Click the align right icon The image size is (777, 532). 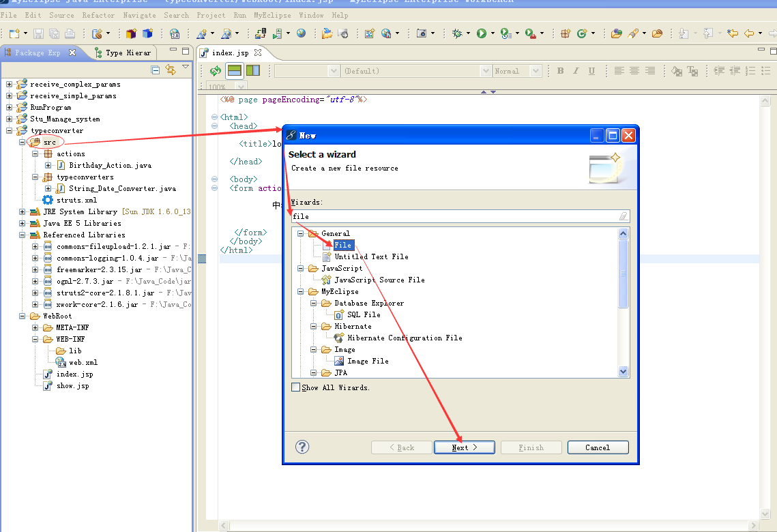(x=649, y=71)
